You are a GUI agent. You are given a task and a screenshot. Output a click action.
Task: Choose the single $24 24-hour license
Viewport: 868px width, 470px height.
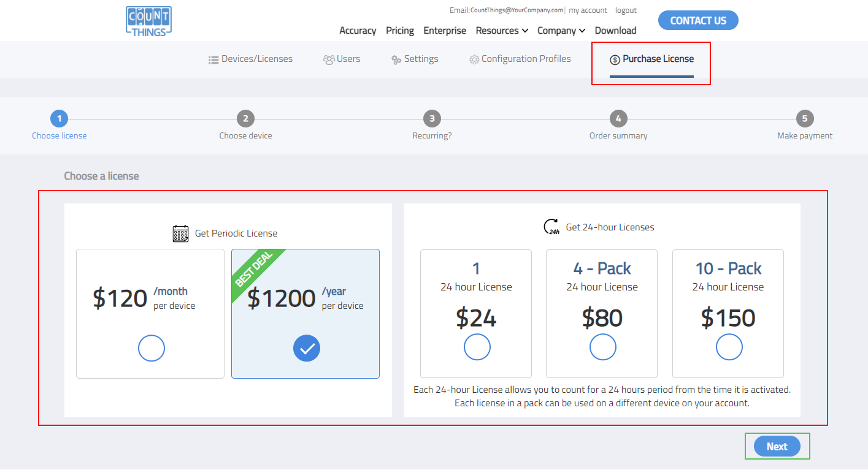(477, 347)
